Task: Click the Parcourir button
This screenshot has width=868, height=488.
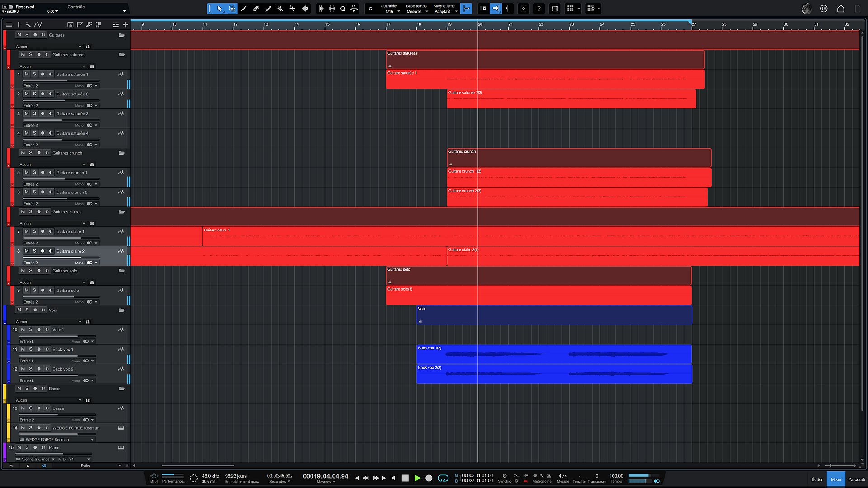Action: coord(856,479)
